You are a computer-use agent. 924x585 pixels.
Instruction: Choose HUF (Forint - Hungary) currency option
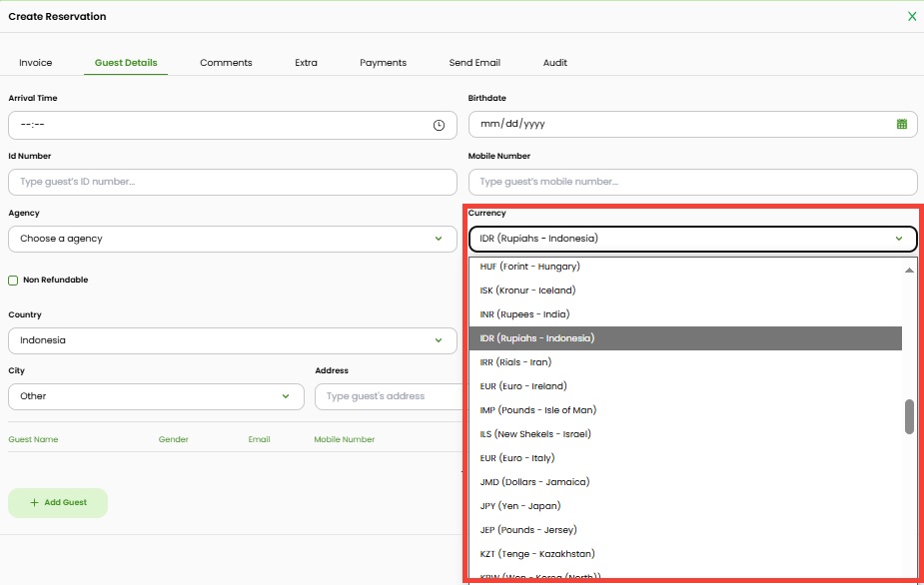(685, 267)
